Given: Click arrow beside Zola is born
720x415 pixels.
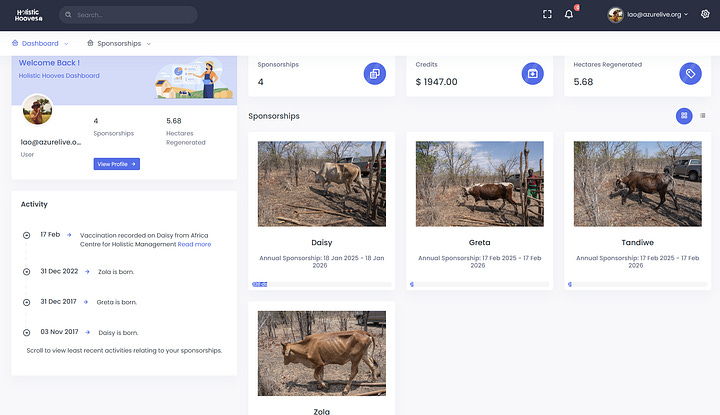Looking at the screenshot, I should [87, 271].
